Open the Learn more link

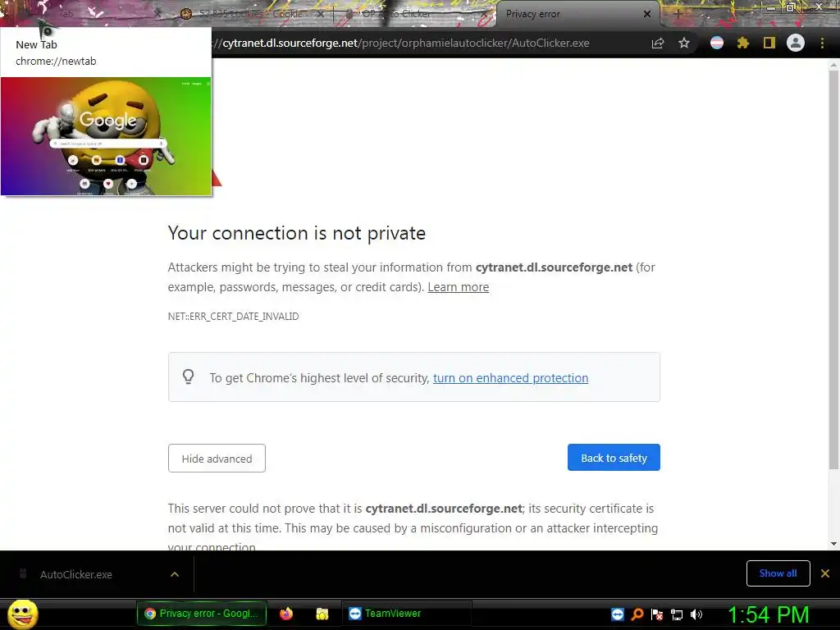458,287
